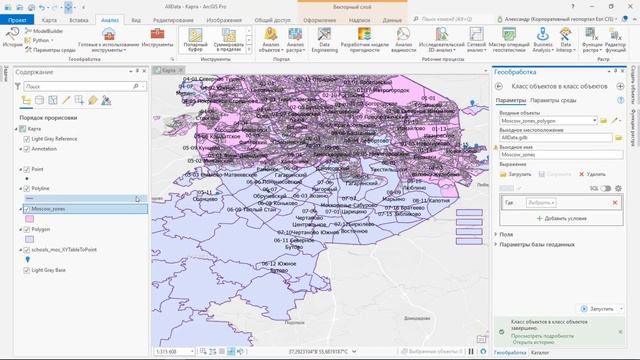Browse for input features folder icon
Screen dimensions: 640x360
click(604, 121)
